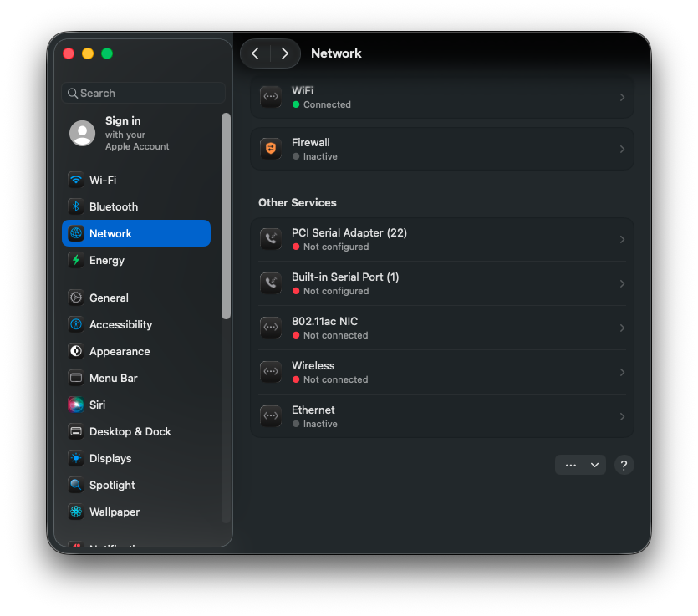Image resolution: width=698 pixels, height=616 pixels.
Task: Click the Apple Account avatar icon
Action: pos(83,133)
